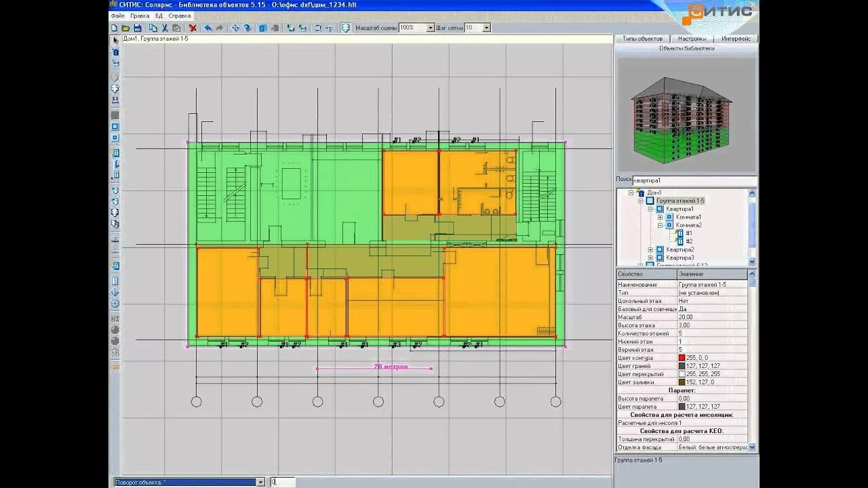Viewport: 868px width, 488px height.
Task: Open the Правка menu
Action: click(x=140, y=15)
